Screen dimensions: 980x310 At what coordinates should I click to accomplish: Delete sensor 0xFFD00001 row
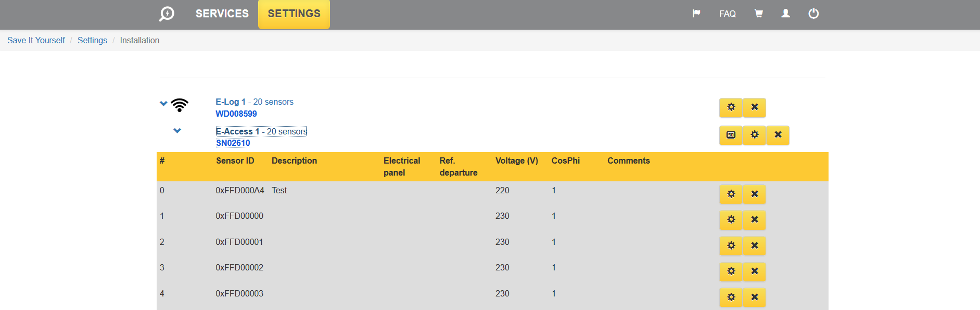(x=754, y=245)
